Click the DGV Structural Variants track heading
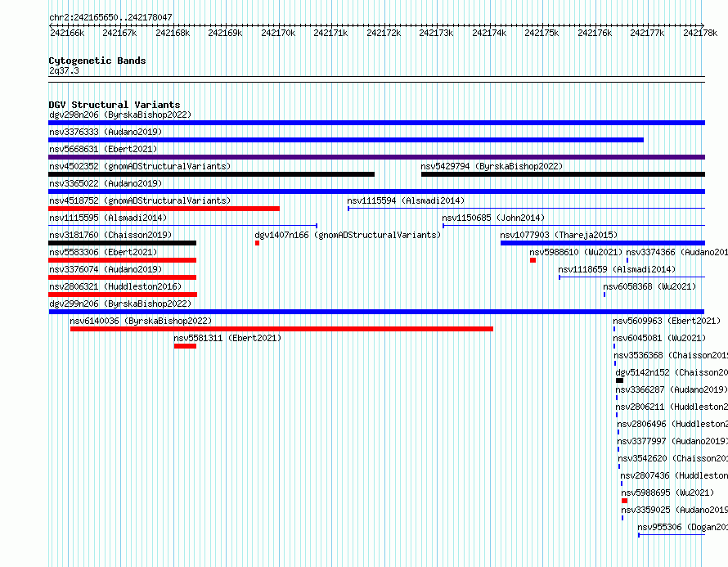 pos(115,105)
